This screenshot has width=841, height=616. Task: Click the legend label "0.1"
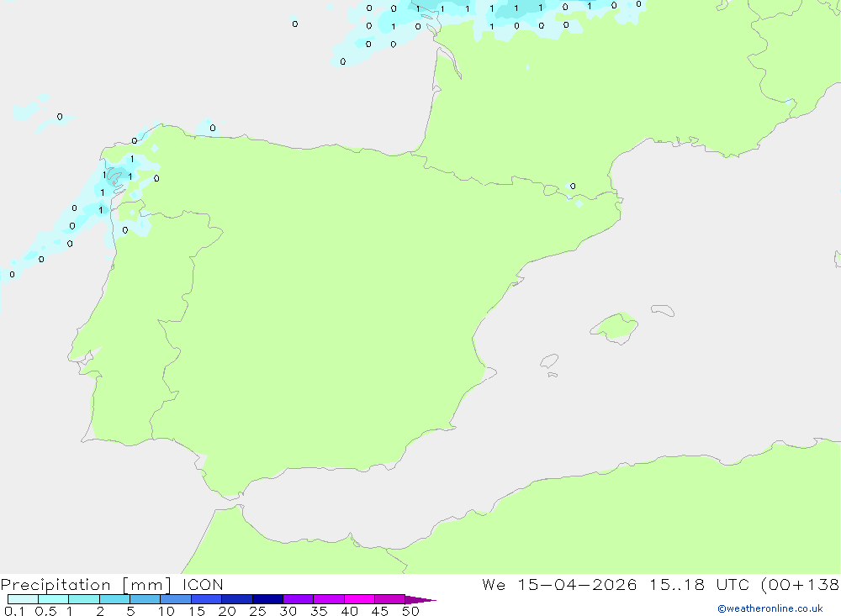coord(14,611)
